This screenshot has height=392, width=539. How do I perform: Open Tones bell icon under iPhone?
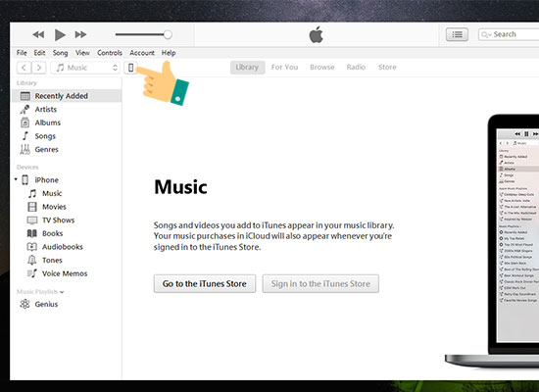[x=32, y=260]
